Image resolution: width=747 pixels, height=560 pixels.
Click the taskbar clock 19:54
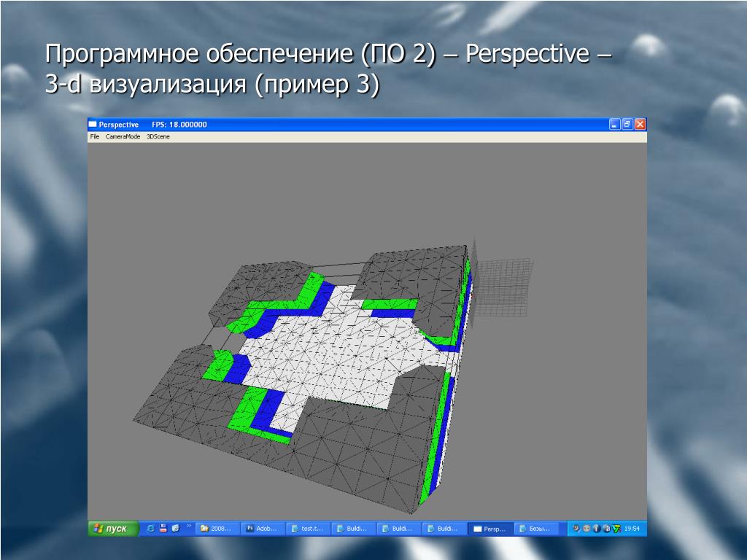point(632,529)
